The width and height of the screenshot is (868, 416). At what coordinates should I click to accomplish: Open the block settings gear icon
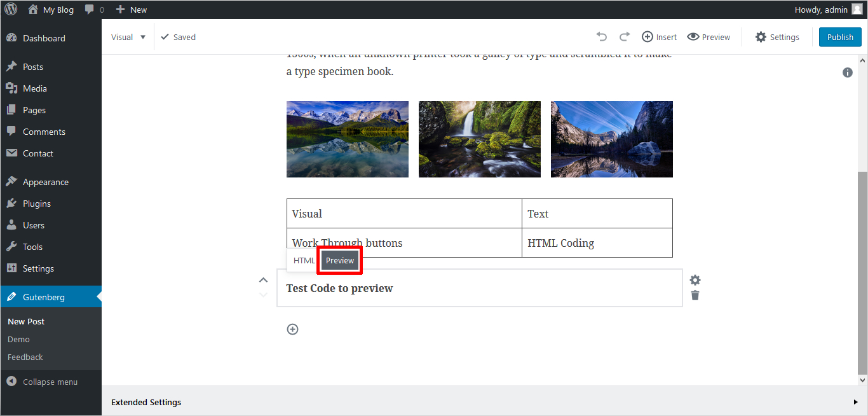coord(695,280)
